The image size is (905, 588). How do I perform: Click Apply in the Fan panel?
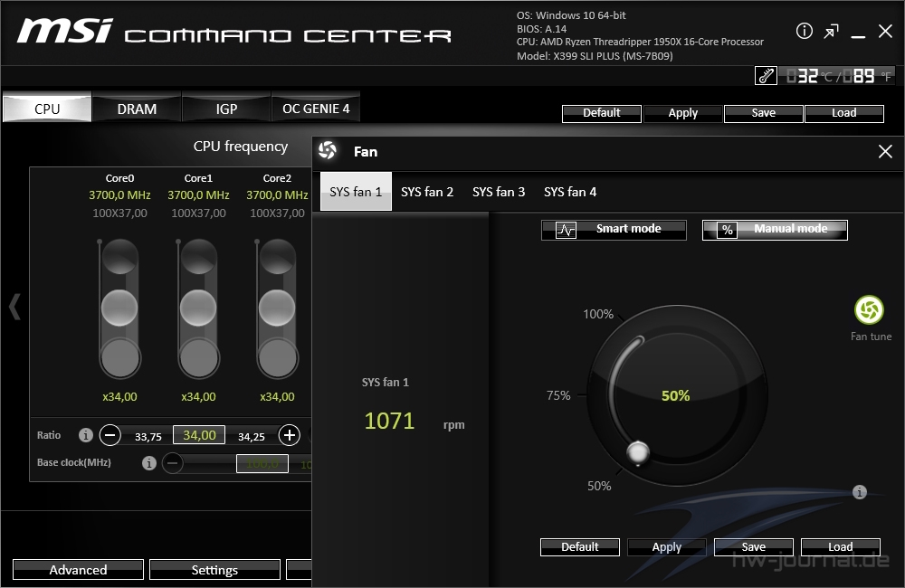[667, 547]
